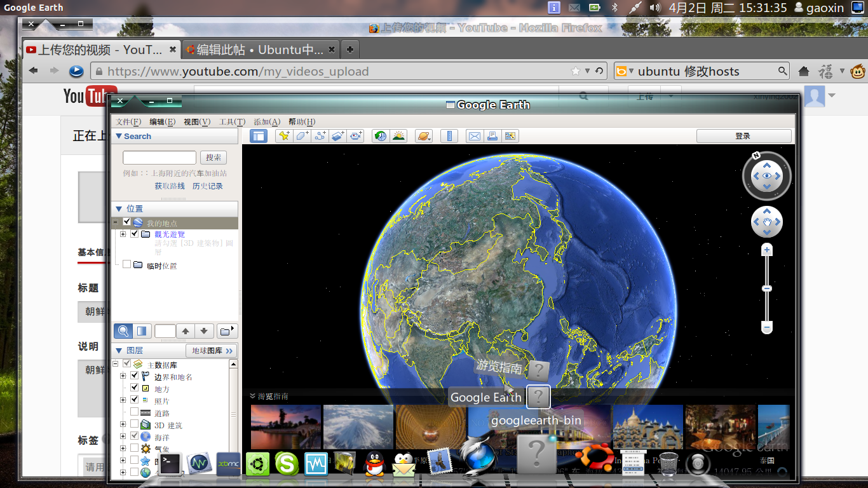Enable the 道路 layer checkbox
Viewport: 868px width, 488px height.
point(135,412)
